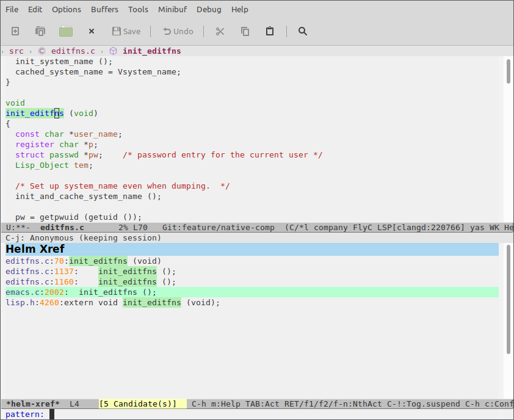Viewport: 514px width, 420px height.
Task: Click Git:feature/native-comp in the mode line
Action: coord(219,228)
